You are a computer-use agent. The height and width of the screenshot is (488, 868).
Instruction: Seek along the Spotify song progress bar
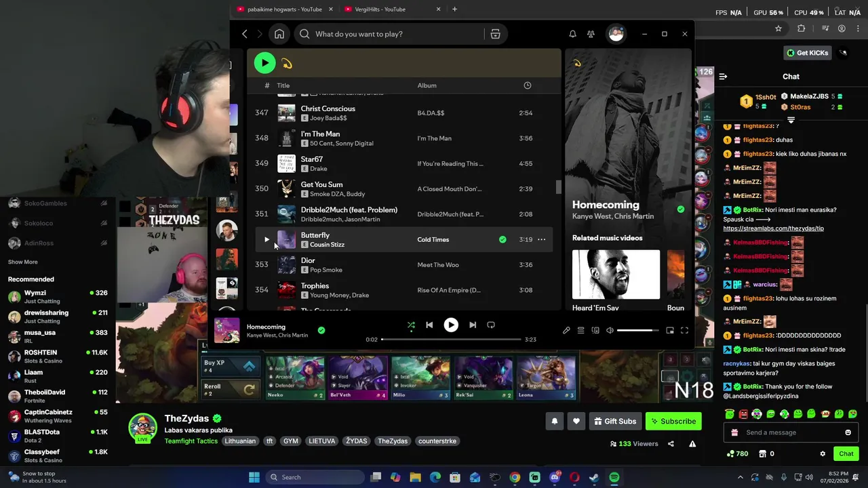pyautogui.click(x=451, y=340)
